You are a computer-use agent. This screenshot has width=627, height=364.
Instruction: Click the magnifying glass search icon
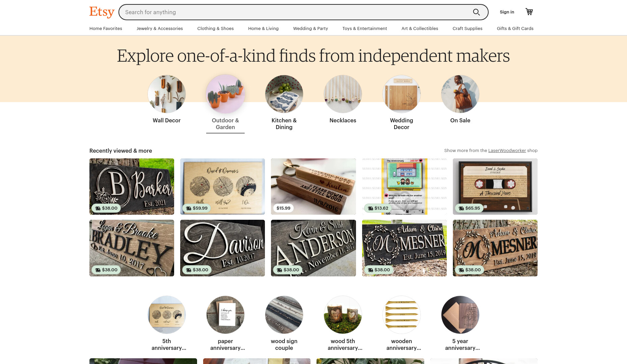476,12
